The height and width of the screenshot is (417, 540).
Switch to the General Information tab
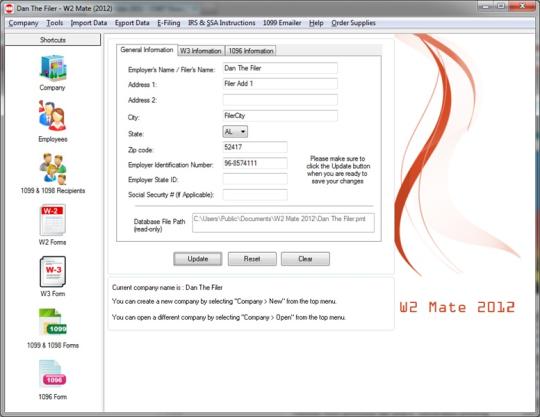[x=147, y=50]
